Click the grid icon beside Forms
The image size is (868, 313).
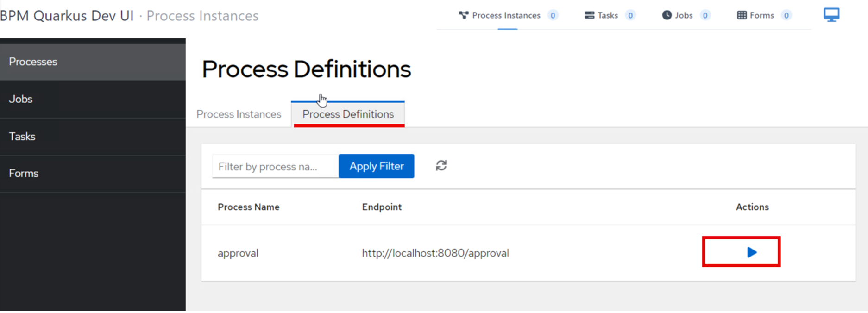click(742, 15)
